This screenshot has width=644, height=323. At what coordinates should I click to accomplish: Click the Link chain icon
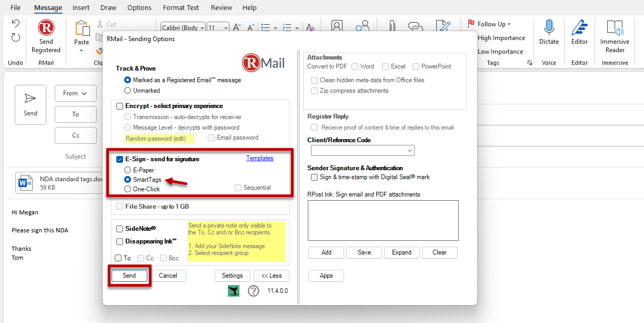(x=416, y=27)
